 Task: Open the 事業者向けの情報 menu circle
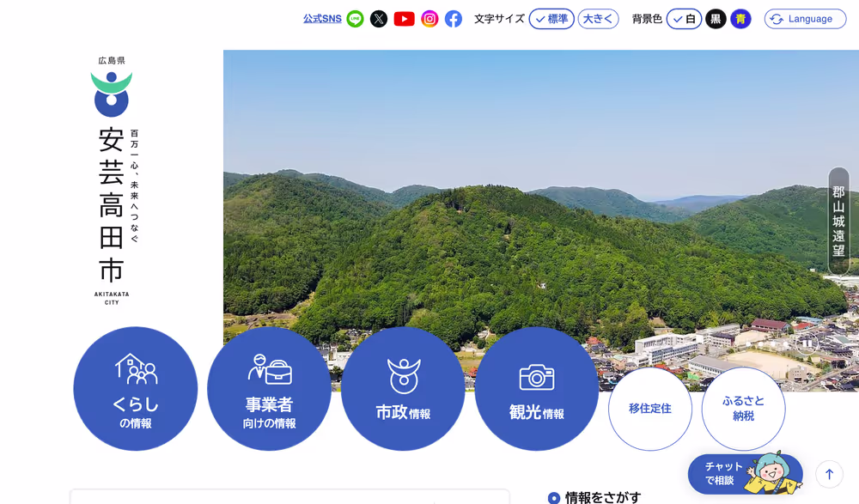[269, 389]
